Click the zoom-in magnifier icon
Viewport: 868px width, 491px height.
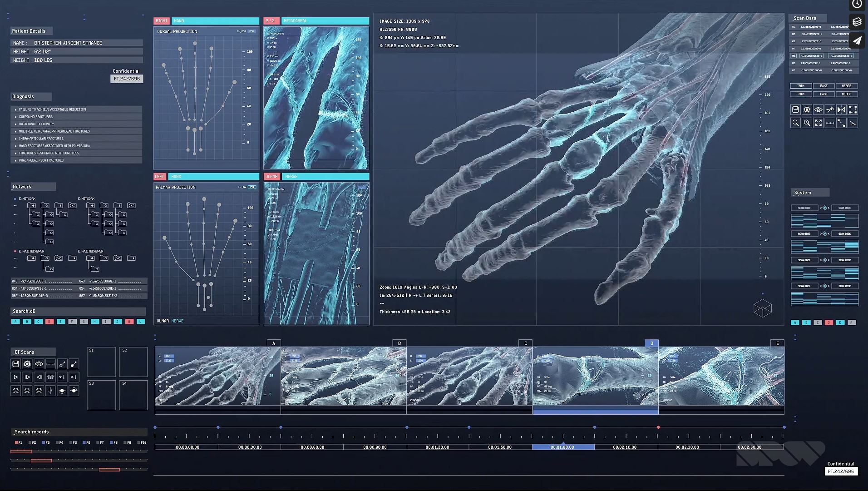807,123
